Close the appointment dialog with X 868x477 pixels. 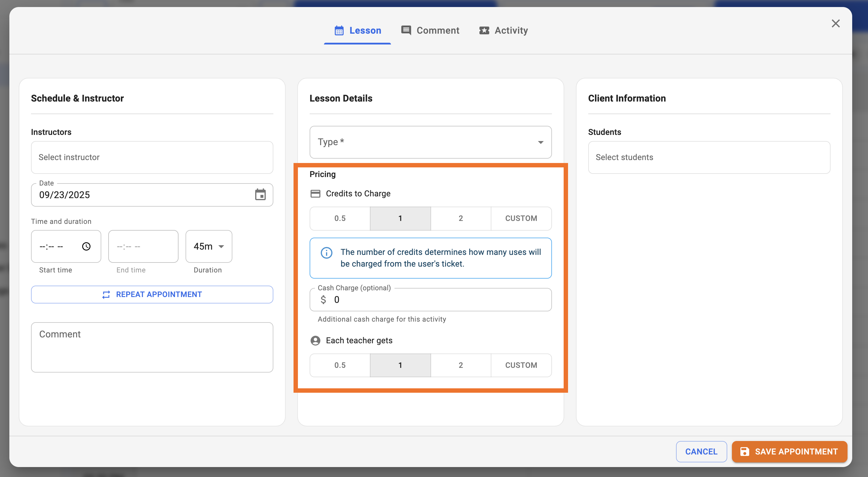click(835, 24)
